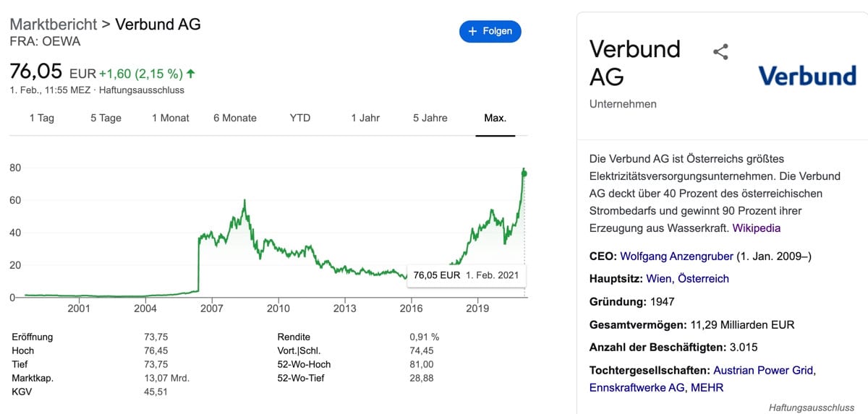Select the Max. time range tab
Viewport: 868px width, 414px height.
tap(495, 118)
